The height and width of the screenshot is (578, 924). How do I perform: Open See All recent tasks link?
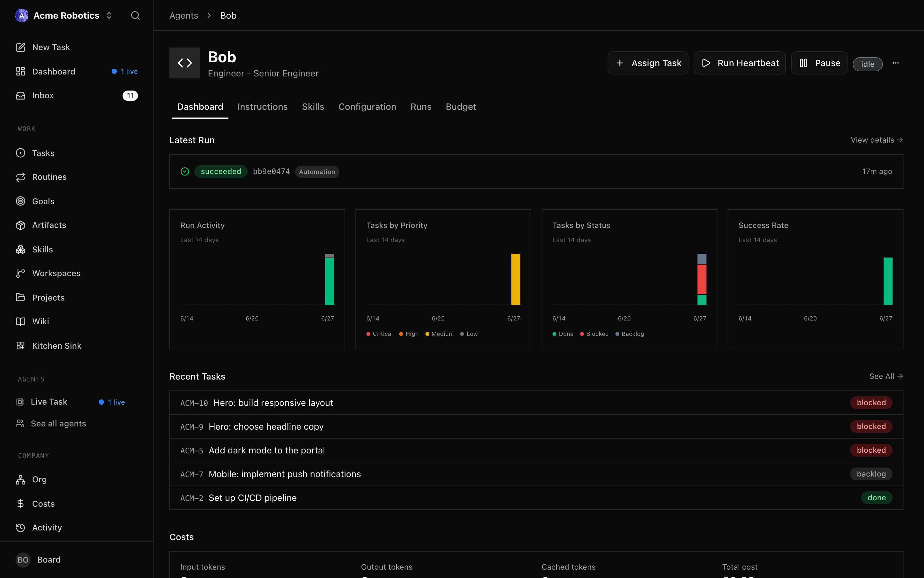coord(886,376)
